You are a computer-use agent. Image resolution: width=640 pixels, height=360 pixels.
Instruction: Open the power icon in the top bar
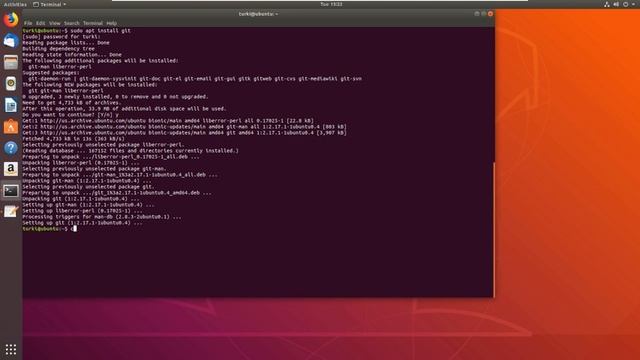click(x=626, y=4)
